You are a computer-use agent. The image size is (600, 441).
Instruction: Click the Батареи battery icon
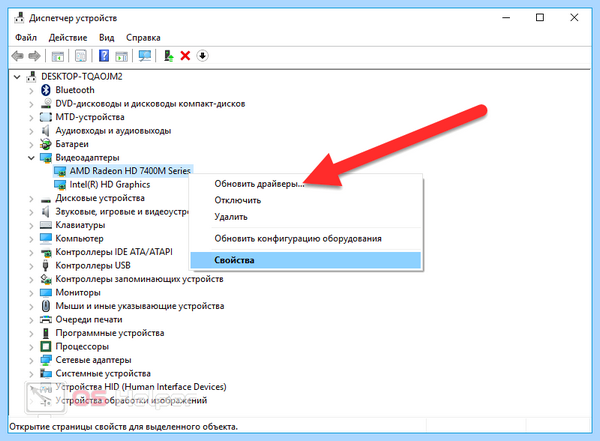point(46,144)
